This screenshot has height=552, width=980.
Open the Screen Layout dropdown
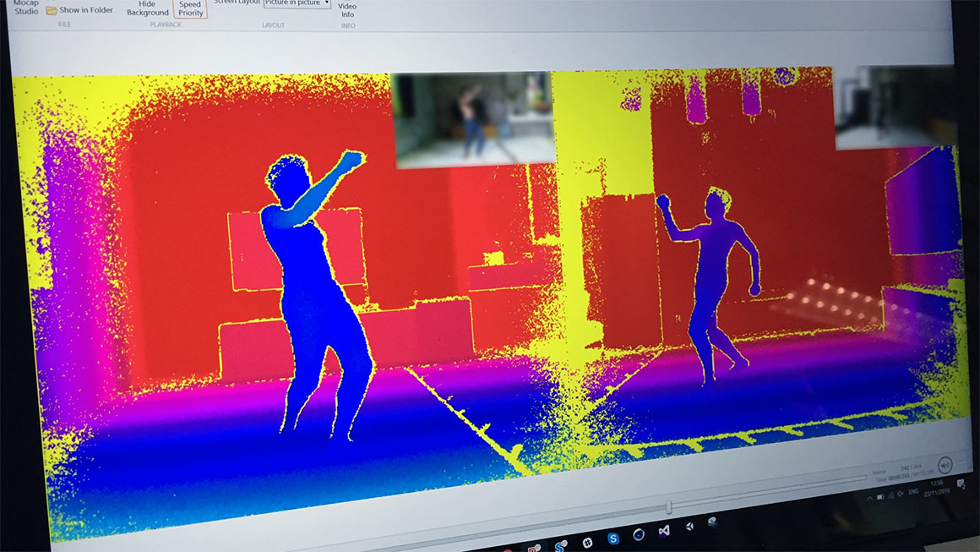[x=297, y=3]
